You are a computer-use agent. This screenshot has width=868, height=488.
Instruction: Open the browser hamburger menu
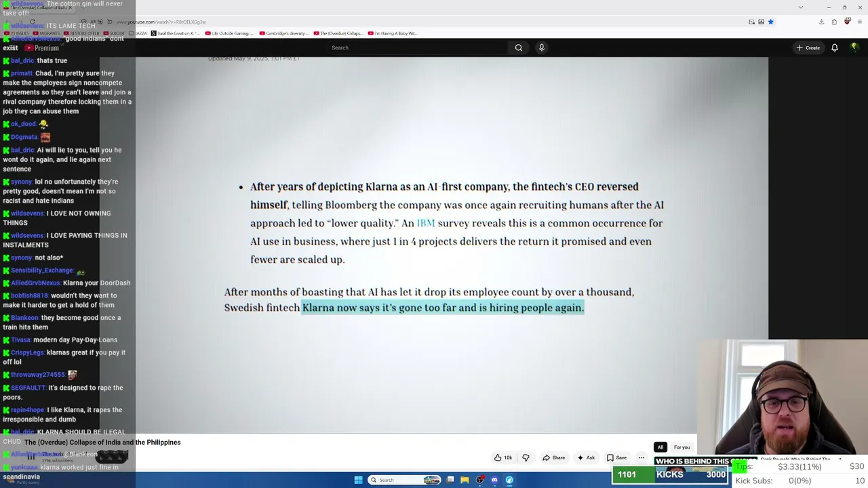[x=859, y=22]
